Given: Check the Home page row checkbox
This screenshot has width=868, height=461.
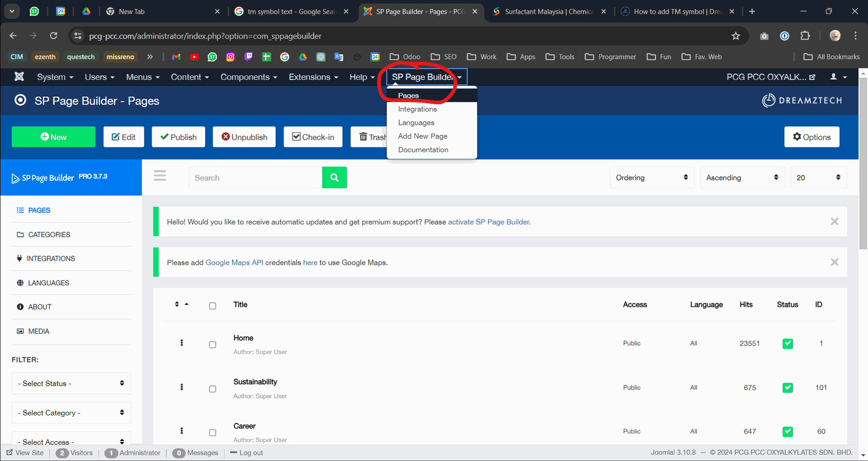Looking at the screenshot, I should [x=212, y=345].
